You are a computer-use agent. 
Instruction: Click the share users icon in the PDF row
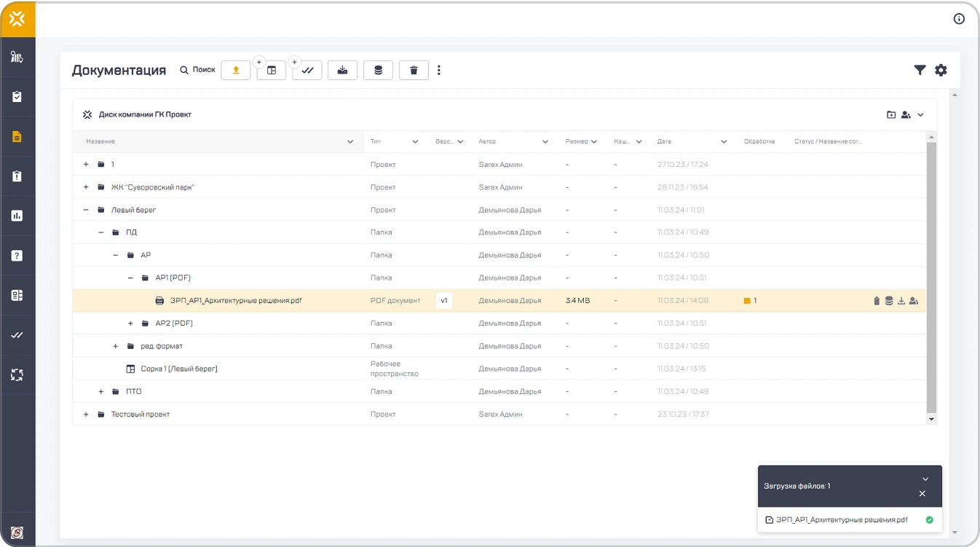coord(913,301)
